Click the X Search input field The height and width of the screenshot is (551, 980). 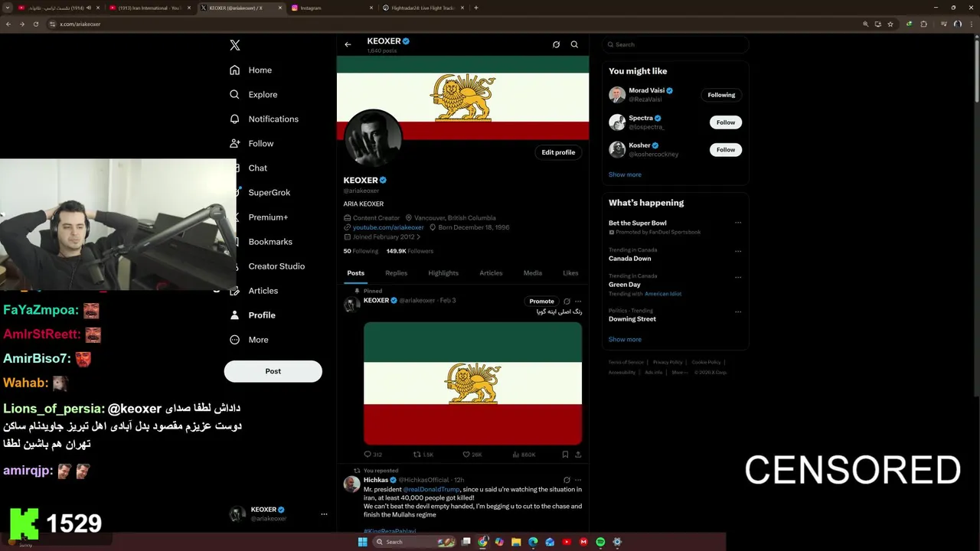click(x=675, y=44)
